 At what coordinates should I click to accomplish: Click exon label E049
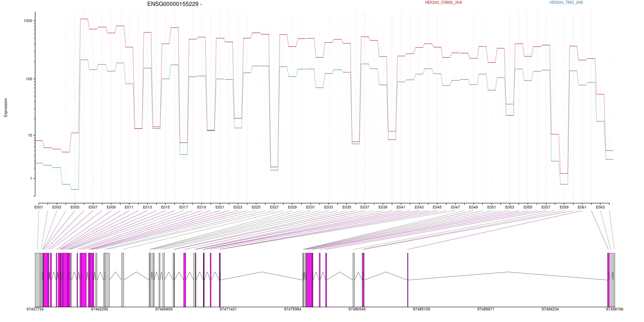(473, 207)
